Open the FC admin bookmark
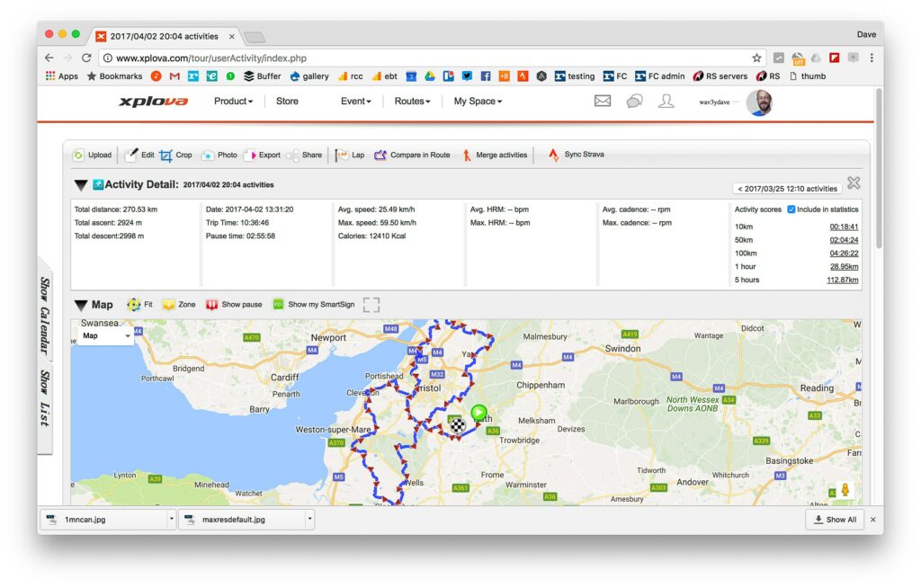 [659, 76]
